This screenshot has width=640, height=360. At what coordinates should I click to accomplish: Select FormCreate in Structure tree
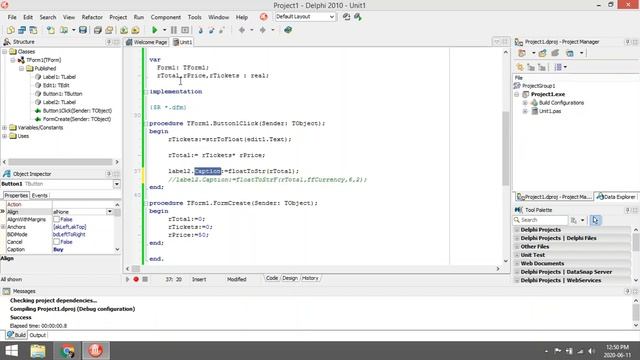77,119
